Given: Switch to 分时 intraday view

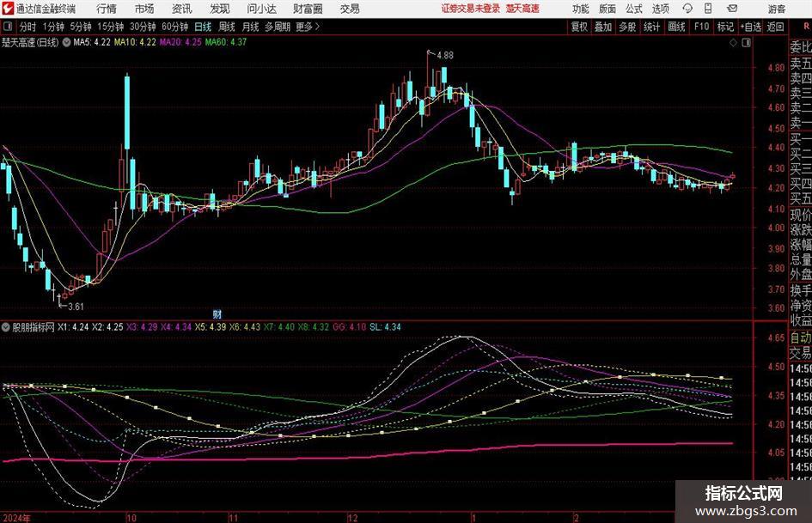Looking at the screenshot, I should (28, 27).
